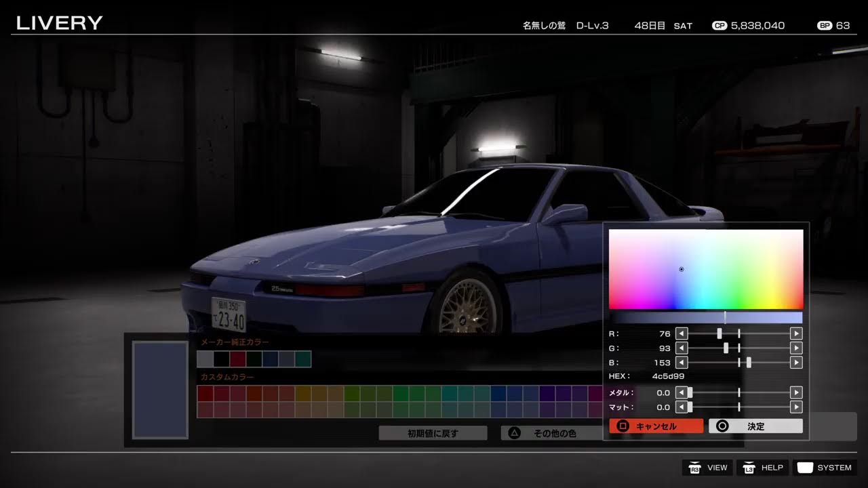Image resolution: width=868 pixels, height=488 pixels.
Task: Click the D-Lv.3 level indicator
Action: tap(593, 26)
